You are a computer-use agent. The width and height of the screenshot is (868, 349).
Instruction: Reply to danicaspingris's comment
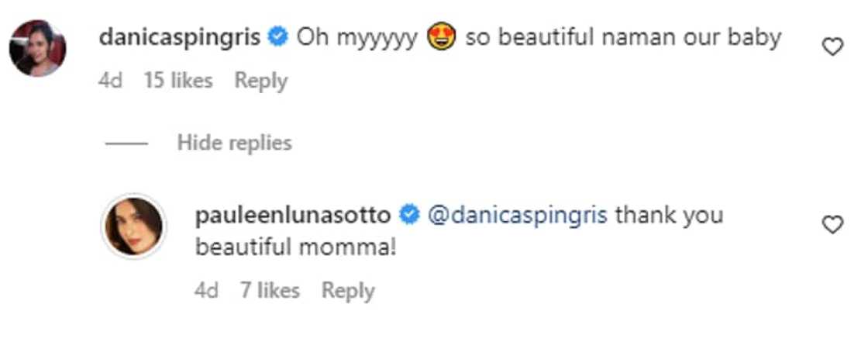click(x=261, y=81)
